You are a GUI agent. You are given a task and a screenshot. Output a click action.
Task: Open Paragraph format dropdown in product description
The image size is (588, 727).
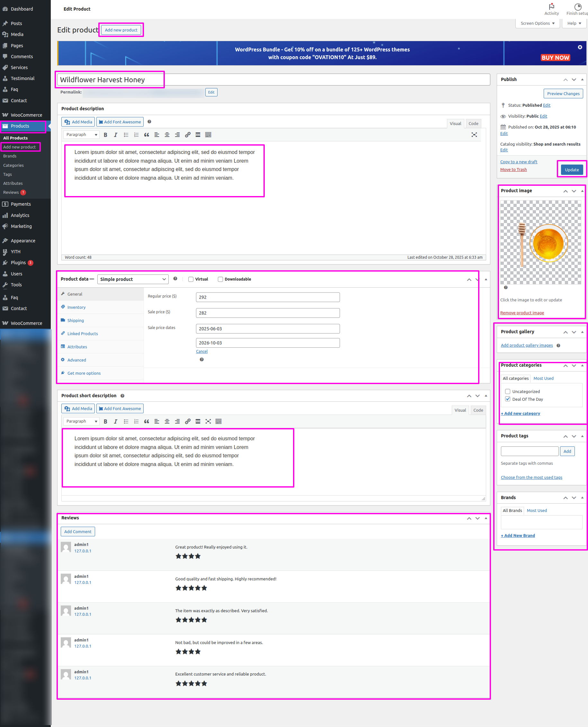click(x=81, y=135)
